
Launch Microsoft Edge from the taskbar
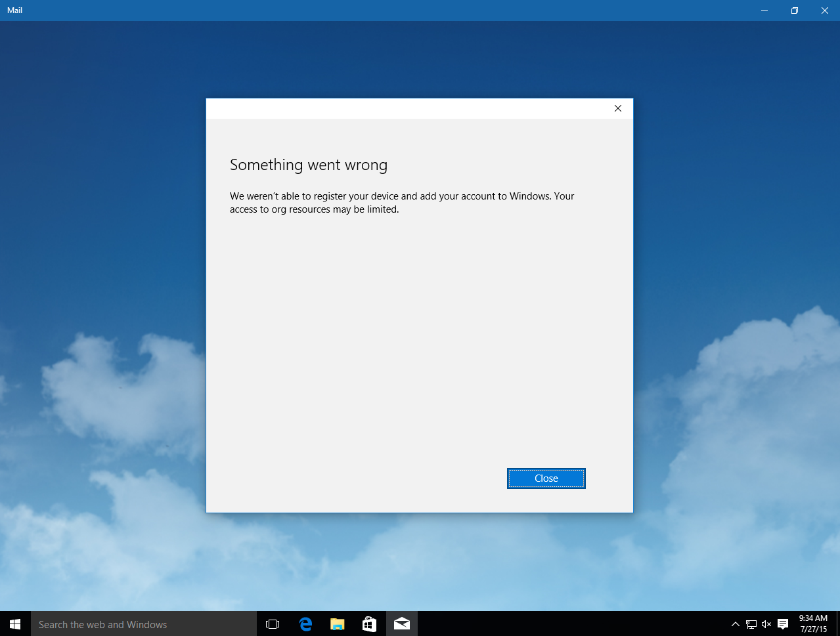(x=305, y=624)
